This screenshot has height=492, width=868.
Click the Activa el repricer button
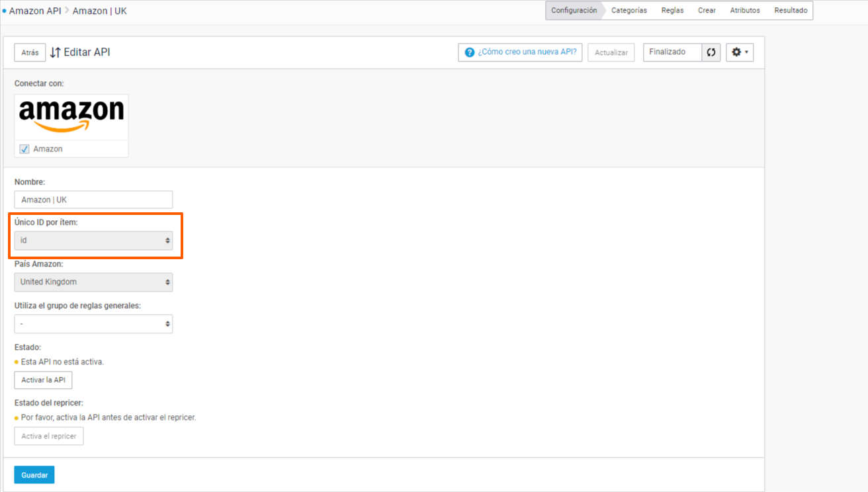point(49,436)
